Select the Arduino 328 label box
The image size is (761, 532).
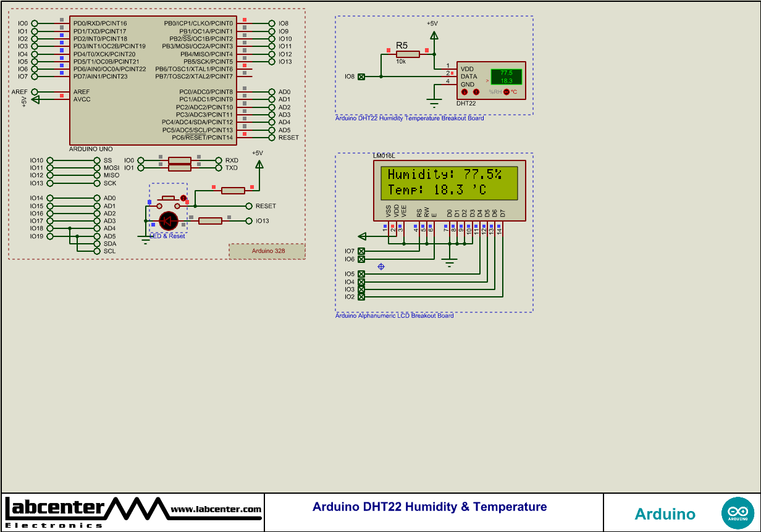point(267,251)
